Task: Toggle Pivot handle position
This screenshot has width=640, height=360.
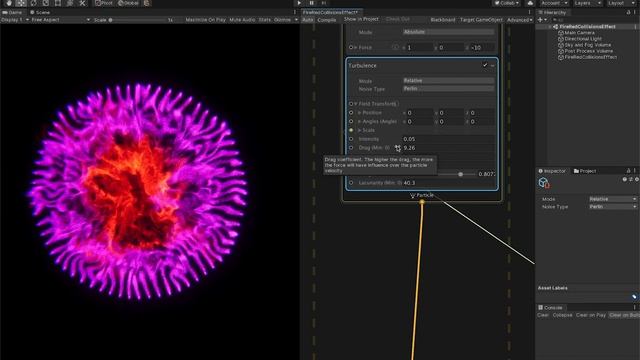Action: [104, 3]
